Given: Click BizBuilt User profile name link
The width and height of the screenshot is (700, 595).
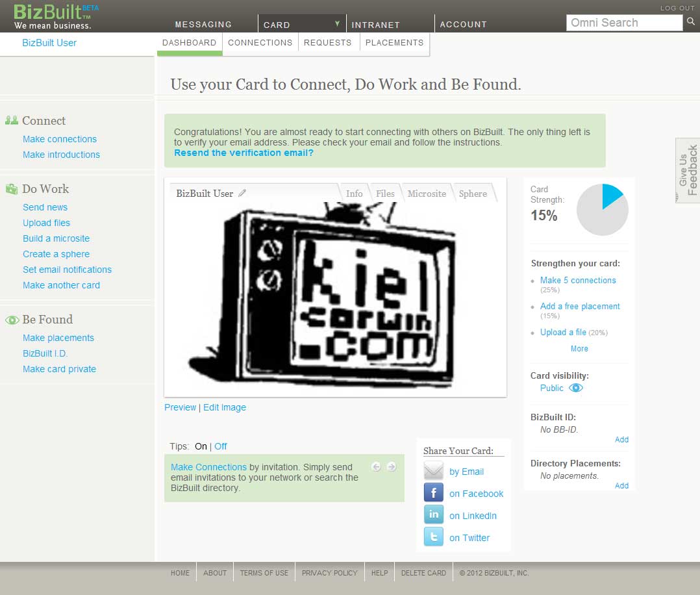Looking at the screenshot, I should click(49, 43).
